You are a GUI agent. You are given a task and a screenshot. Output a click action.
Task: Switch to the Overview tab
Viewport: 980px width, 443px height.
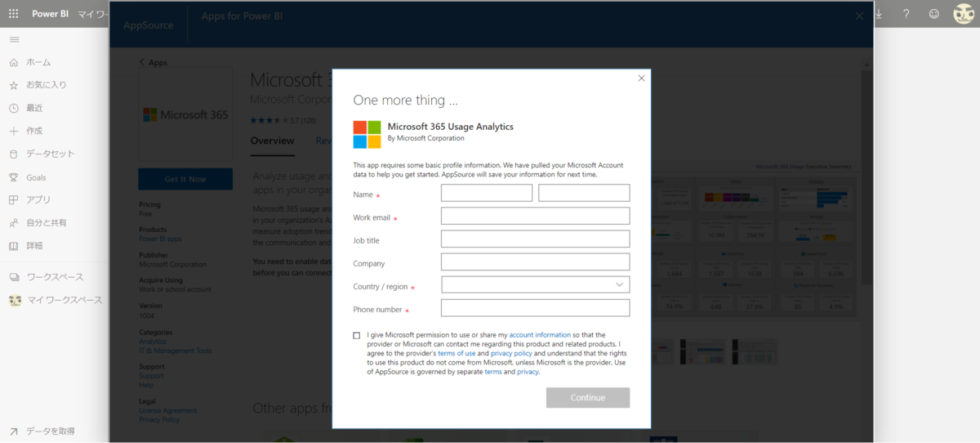pos(272,141)
